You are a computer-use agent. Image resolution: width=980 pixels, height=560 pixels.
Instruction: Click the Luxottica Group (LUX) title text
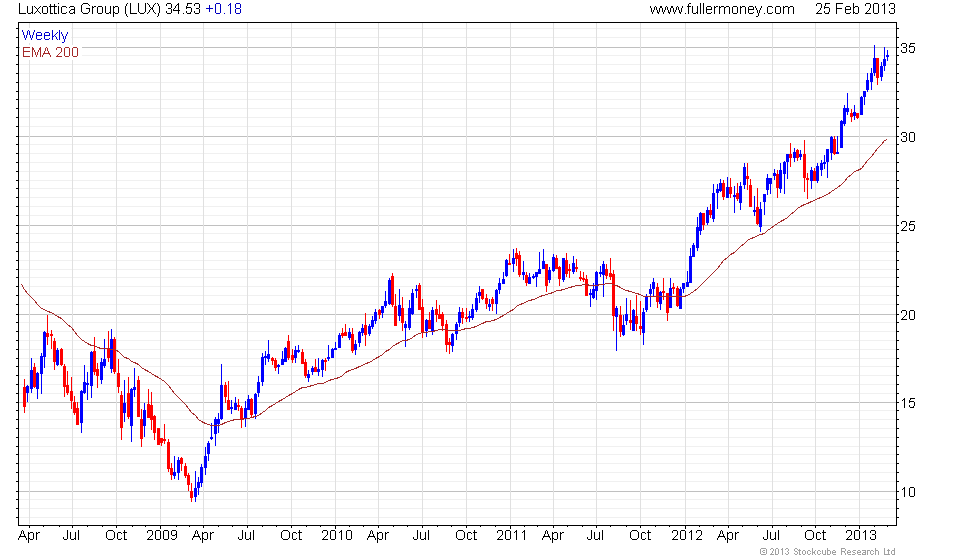pyautogui.click(x=89, y=9)
